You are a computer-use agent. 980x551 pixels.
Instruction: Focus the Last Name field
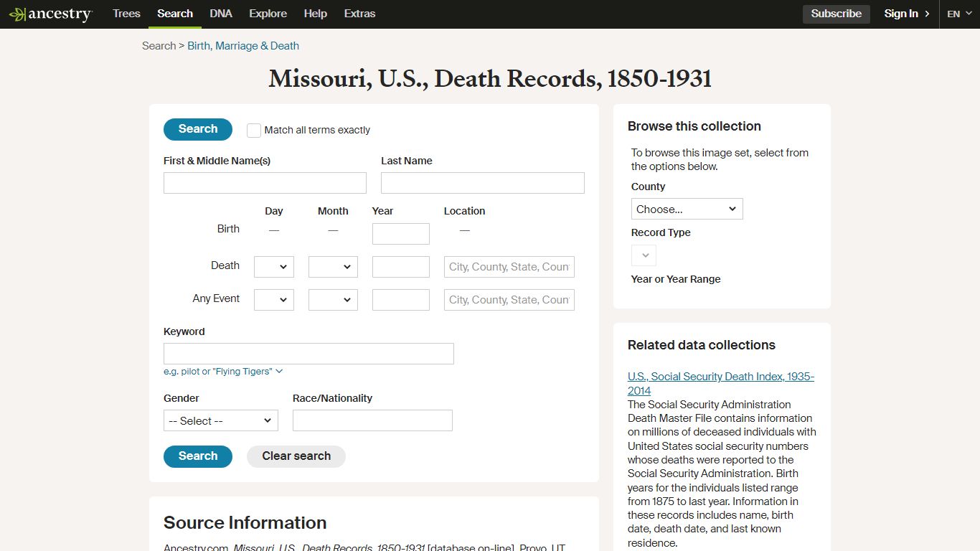[x=482, y=183]
